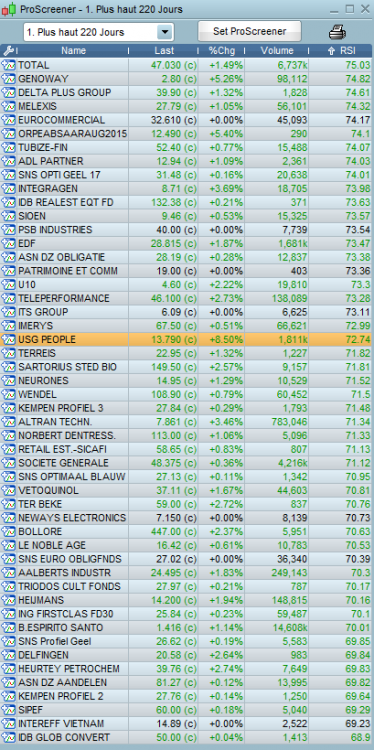Click the printer icon
The image size is (374, 750).
[337, 32]
